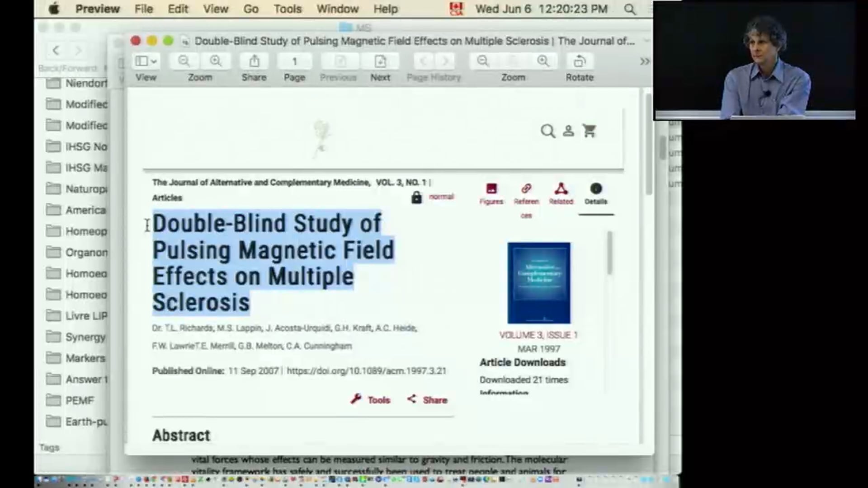
Task: Click the journal cover thumbnail
Action: click(x=538, y=283)
